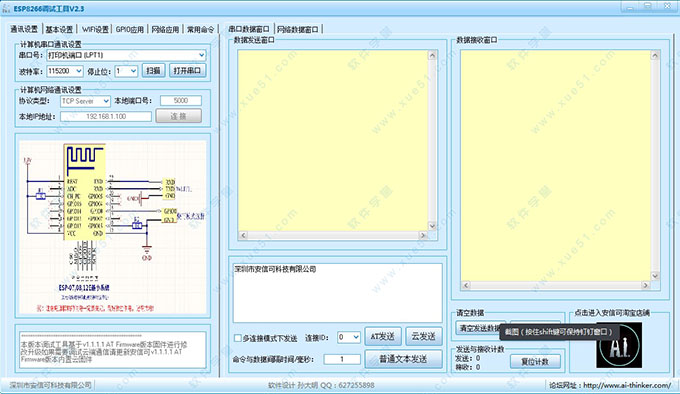Click the 本地IP地址 field 192.168.1.100
Viewport: 680px width, 394px height.
coord(106,116)
